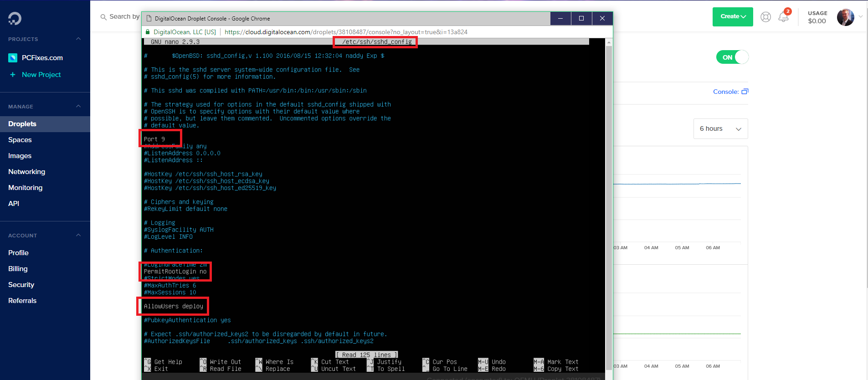
Task: Click the page icon in console window title
Action: pos(149,19)
